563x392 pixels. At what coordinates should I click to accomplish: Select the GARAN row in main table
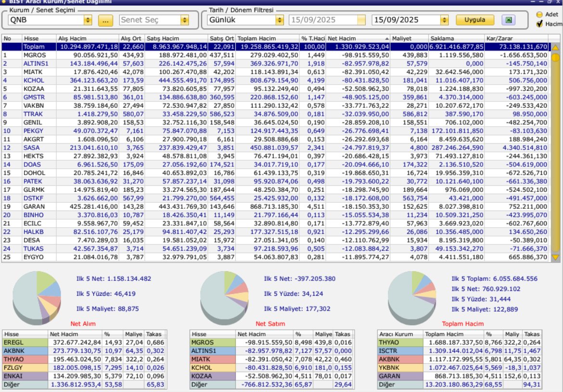[x=275, y=207]
